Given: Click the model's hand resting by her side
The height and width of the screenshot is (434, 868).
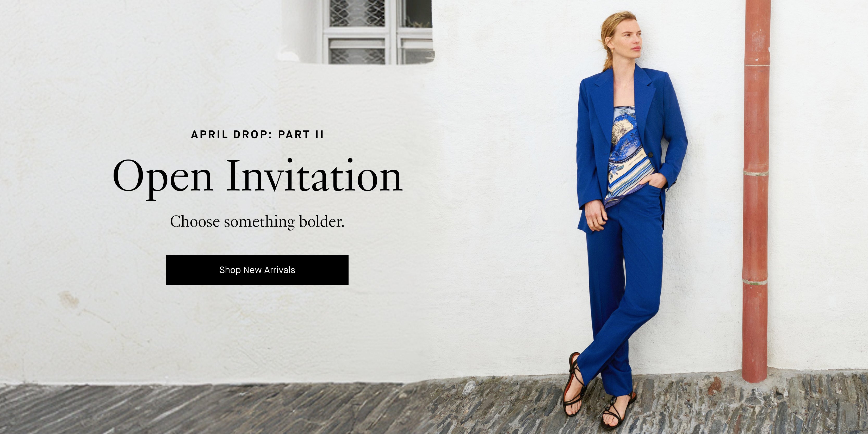Looking at the screenshot, I should (596, 216).
